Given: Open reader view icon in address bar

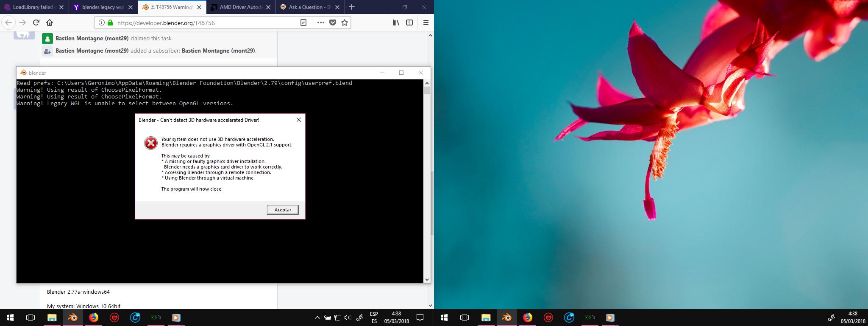Looking at the screenshot, I should pos(303,22).
